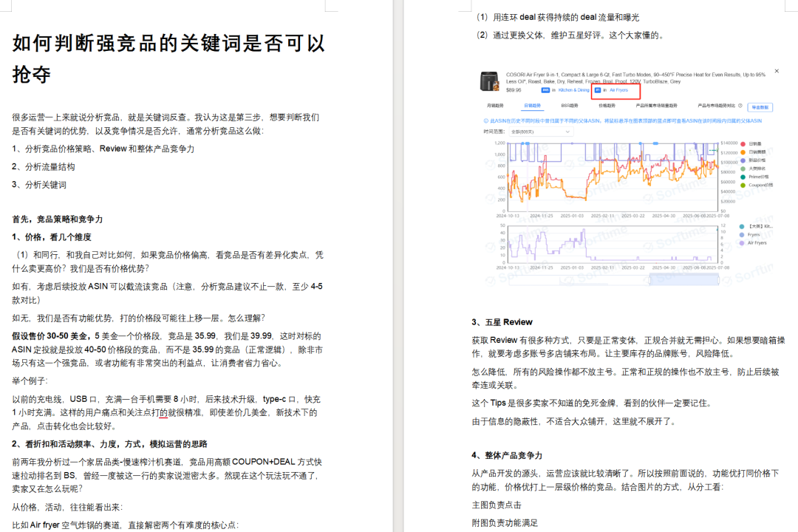
Task: Toggle the purple Air Fryers rank legend item
Action: pyautogui.click(x=753, y=243)
